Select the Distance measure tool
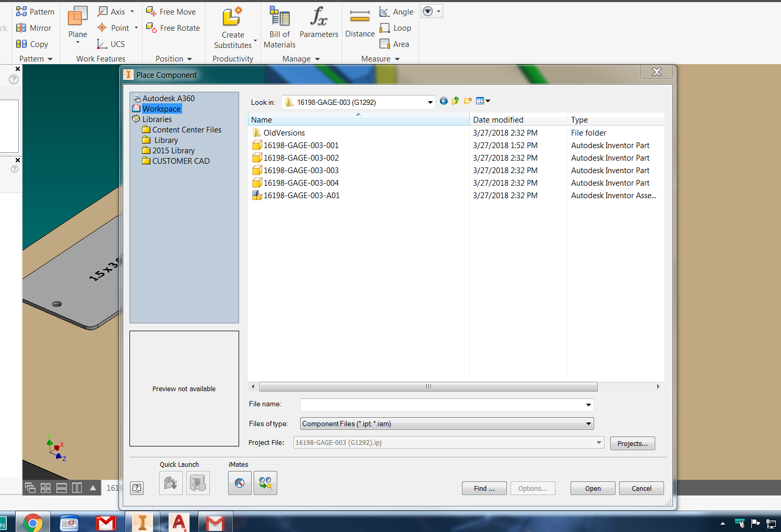The height and width of the screenshot is (532, 781). coord(359,25)
